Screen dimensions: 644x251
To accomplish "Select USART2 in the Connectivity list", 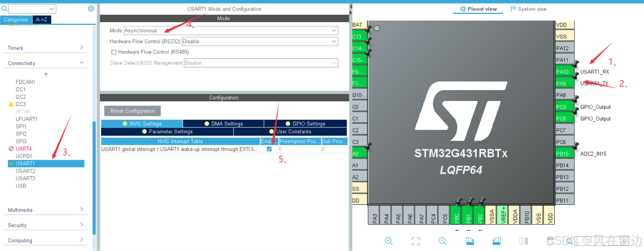I will 25,171.
